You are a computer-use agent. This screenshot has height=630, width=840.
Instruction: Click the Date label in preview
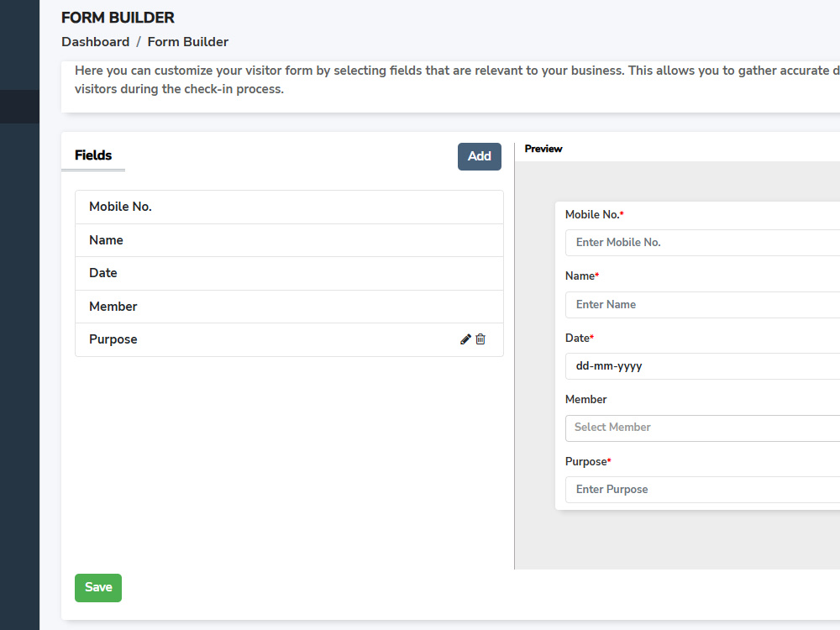pyautogui.click(x=579, y=338)
